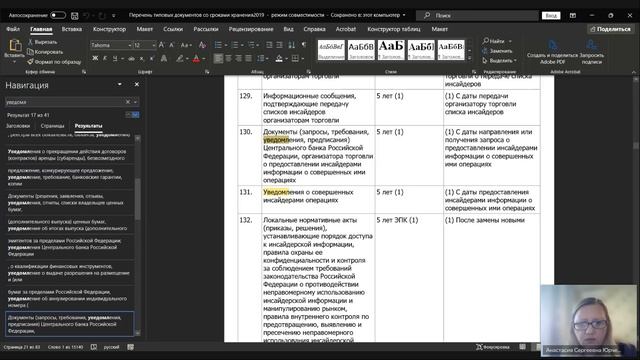This screenshot has width=640, height=360.
Task: Open the Ссылки ribbon tab
Action: tap(173, 29)
